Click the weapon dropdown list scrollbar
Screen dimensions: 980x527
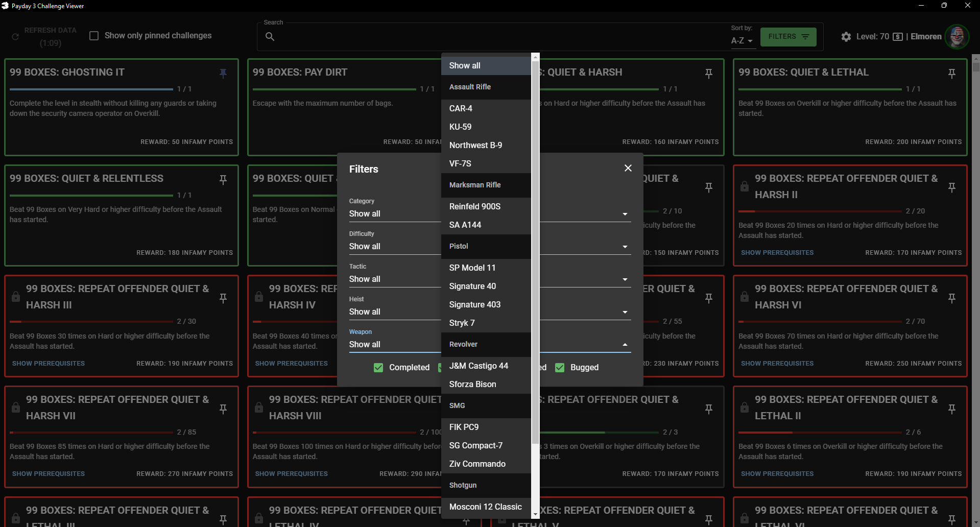pyautogui.click(x=535, y=252)
